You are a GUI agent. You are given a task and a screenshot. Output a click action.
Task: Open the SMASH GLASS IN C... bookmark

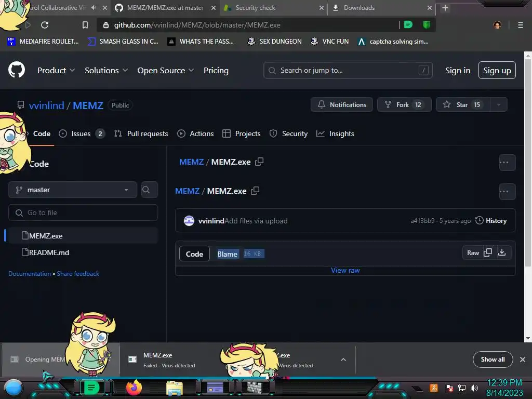pyautogui.click(x=123, y=42)
